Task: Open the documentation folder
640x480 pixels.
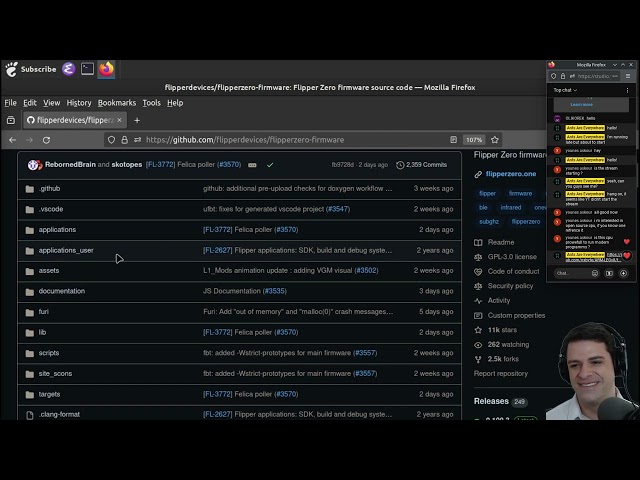Action: (61, 291)
